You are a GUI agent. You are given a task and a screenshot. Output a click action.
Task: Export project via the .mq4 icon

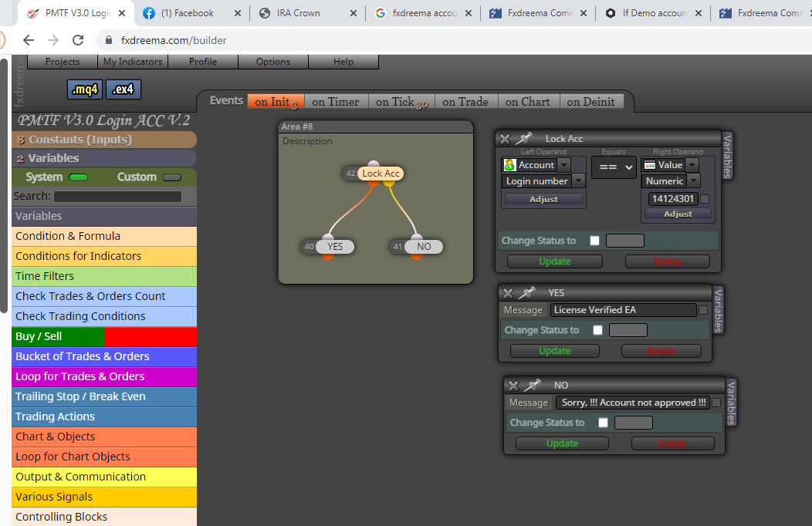point(85,89)
